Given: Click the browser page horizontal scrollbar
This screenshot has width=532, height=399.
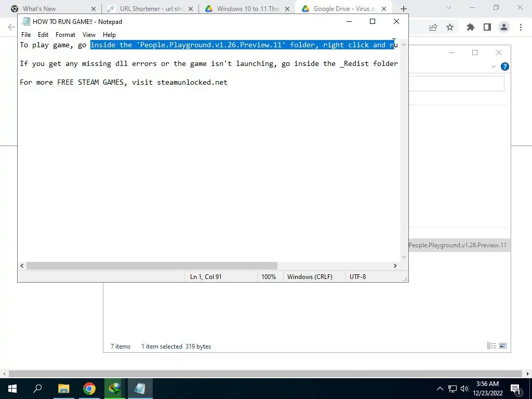Looking at the screenshot, I should pos(265,374).
